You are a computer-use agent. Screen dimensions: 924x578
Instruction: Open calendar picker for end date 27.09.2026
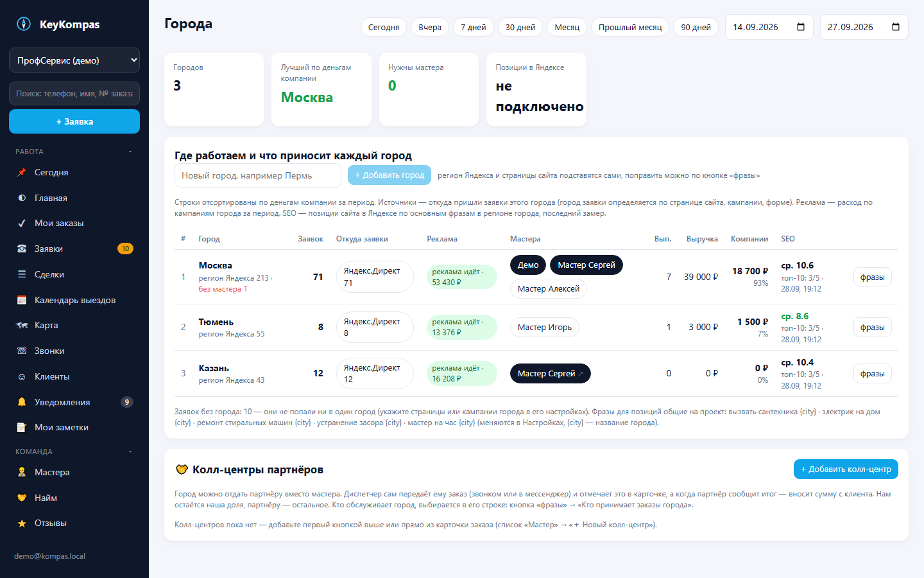[x=896, y=27]
